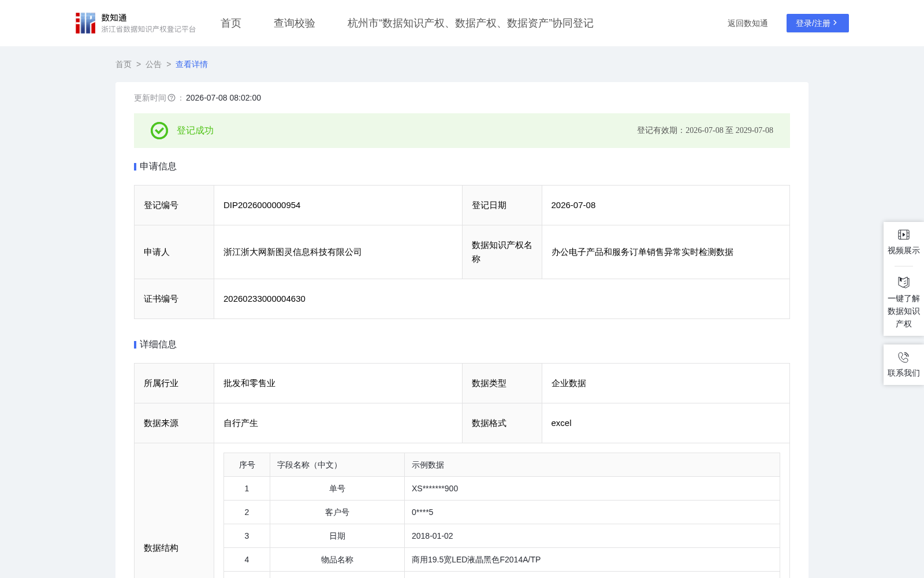Click the 物品名称 field cell
Screen dimensions: 924x578
pos(337,560)
